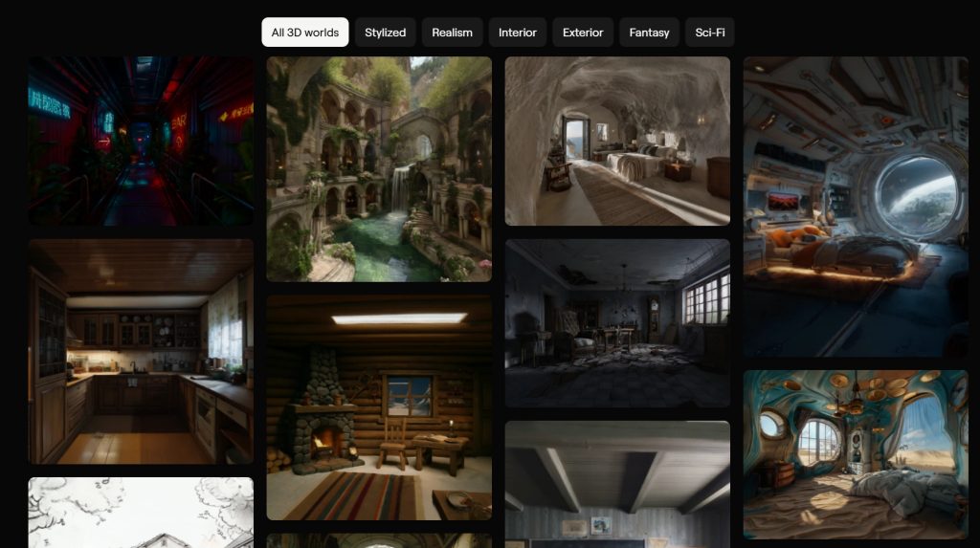The width and height of the screenshot is (980, 548).
Task: Click the planet view in the spaceship porthole
Action: click(915, 196)
